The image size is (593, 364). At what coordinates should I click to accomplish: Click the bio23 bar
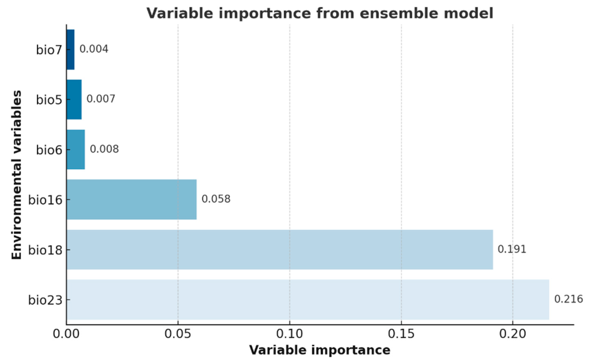[308, 299]
